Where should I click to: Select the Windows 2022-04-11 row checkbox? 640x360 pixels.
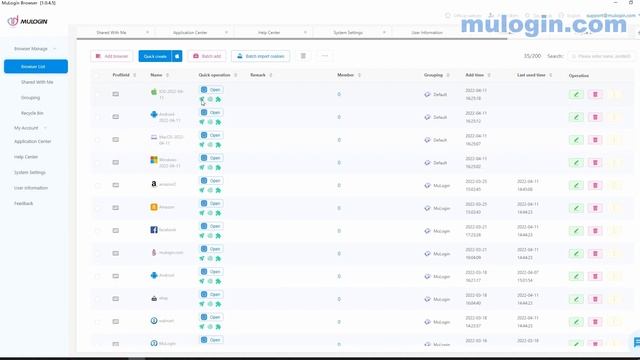pos(98,162)
